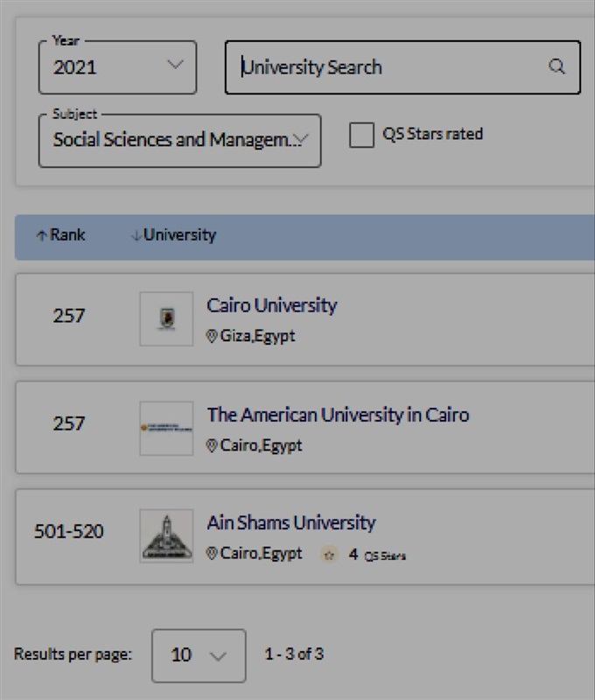The width and height of the screenshot is (595, 700).
Task: Enable the QS Stars rated checkbox
Action: (361, 135)
